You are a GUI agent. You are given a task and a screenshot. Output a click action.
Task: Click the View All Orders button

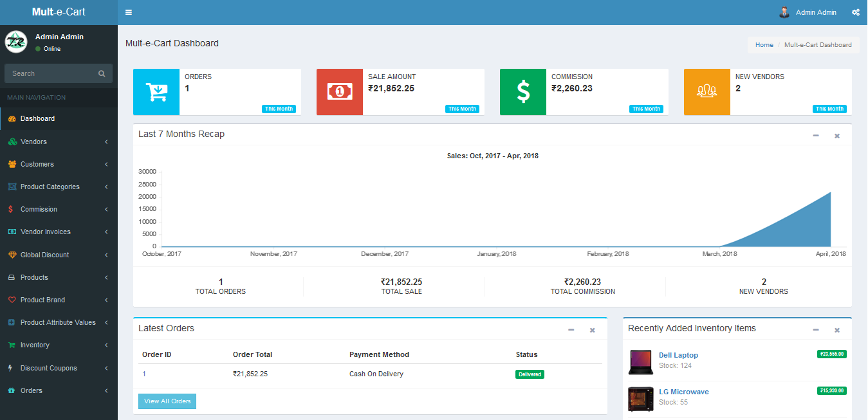pyautogui.click(x=167, y=401)
